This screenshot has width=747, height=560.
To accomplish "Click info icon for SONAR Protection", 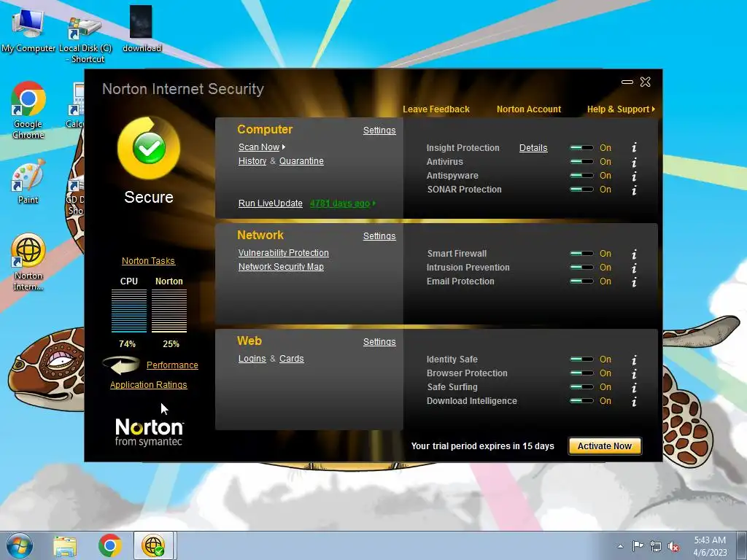I will pyautogui.click(x=634, y=190).
